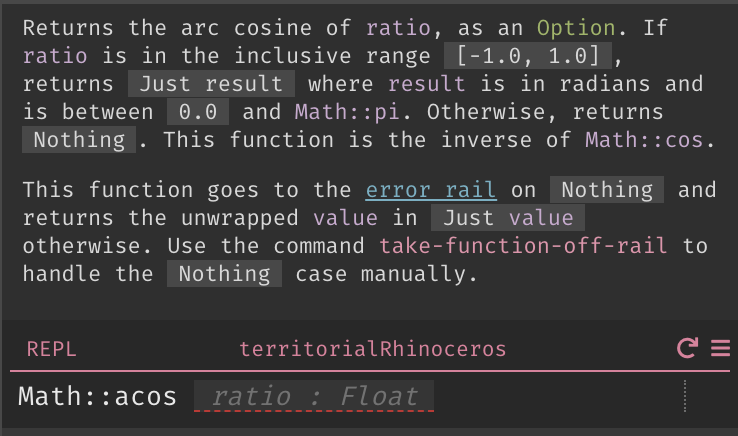Viewport: 738px width, 436px height.
Task: Click the Math::acos function name
Action: click(x=97, y=396)
